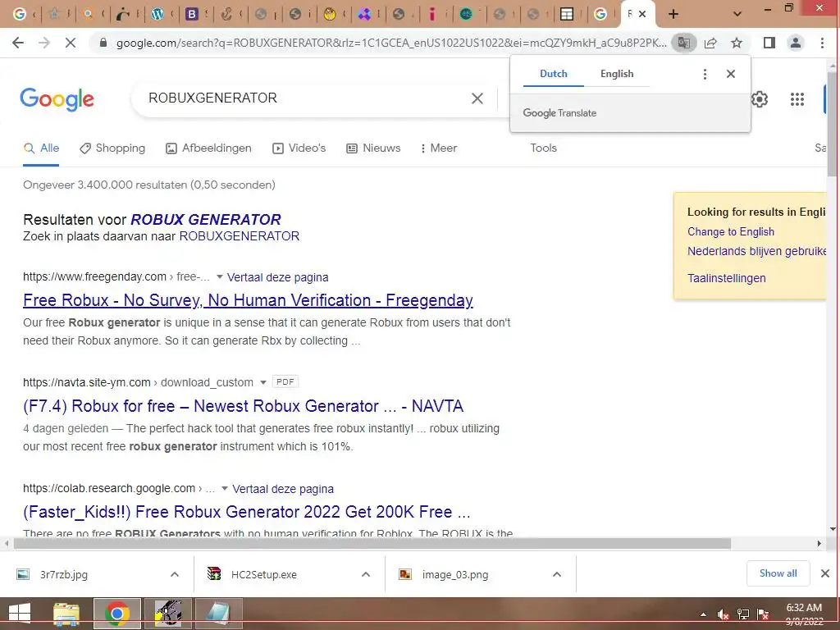This screenshot has height=630, width=840.
Task: Expand the Meer menu
Action: coord(439,148)
